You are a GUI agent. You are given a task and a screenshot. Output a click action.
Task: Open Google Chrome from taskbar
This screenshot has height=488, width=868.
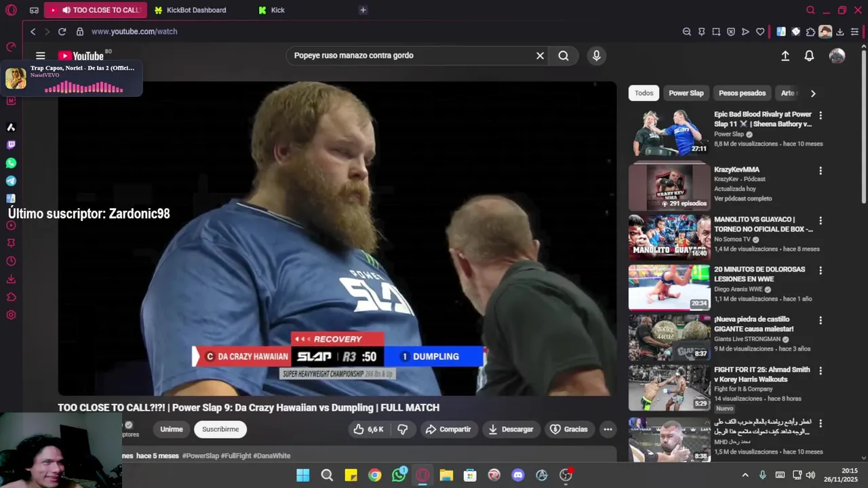[374, 475]
